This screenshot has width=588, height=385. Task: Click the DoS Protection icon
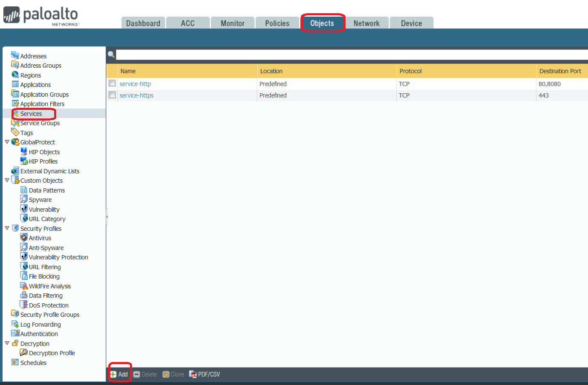[24, 305]
